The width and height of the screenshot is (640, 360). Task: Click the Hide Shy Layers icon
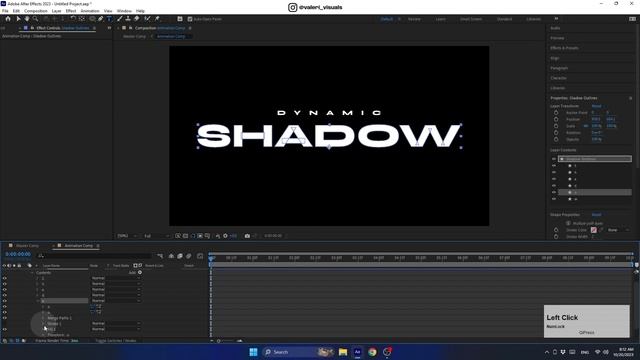171,256
